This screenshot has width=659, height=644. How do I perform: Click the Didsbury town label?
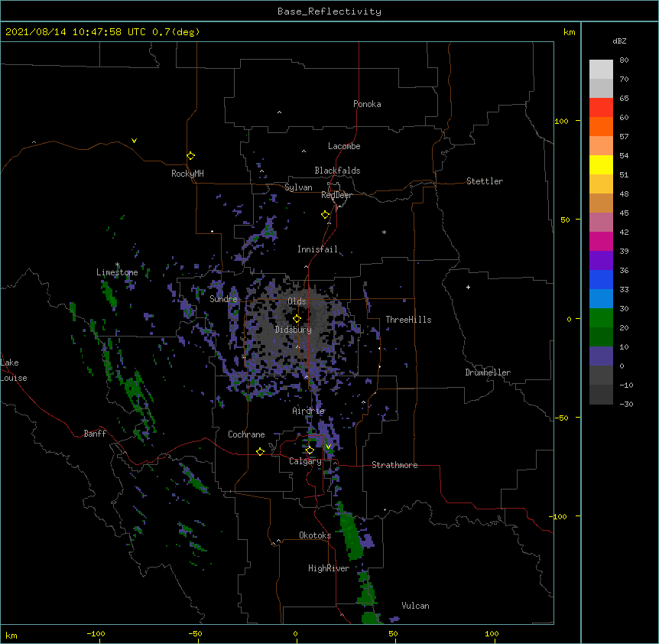coord(294,330)
